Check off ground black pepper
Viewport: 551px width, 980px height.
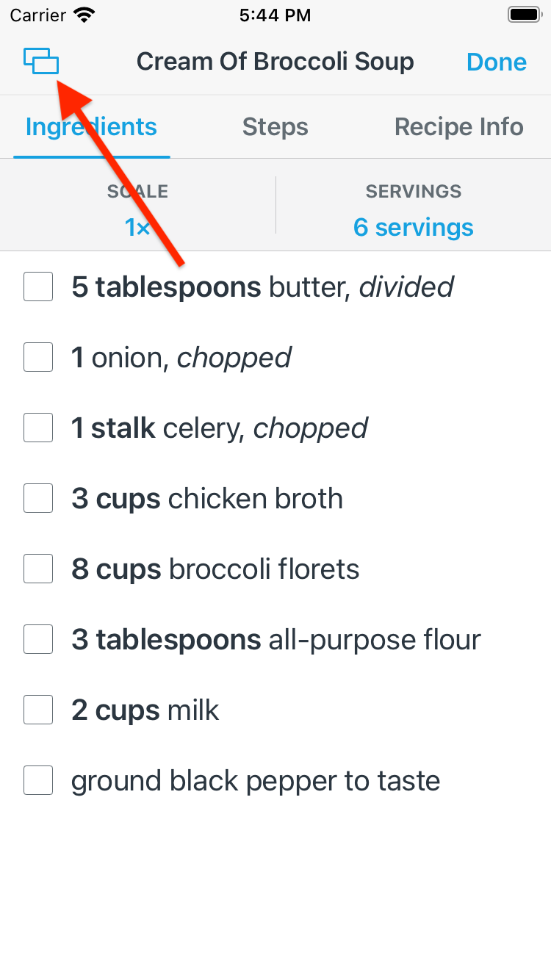38,780
